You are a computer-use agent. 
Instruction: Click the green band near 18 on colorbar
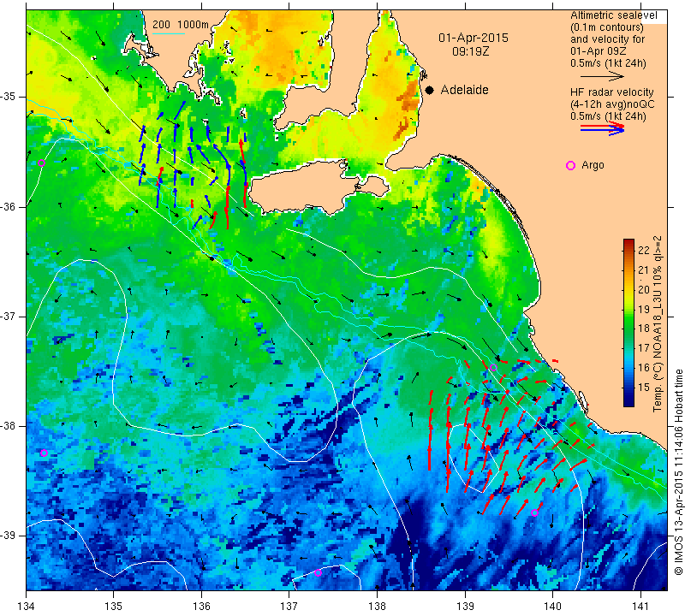(628, 327)
